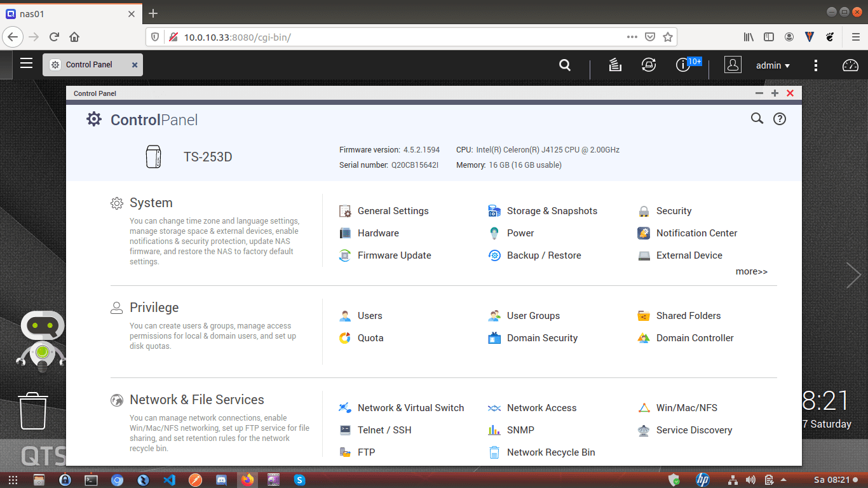Open Shared Folders icon
The width and height of the screenshot is (868, 488).
pos(644,316)
